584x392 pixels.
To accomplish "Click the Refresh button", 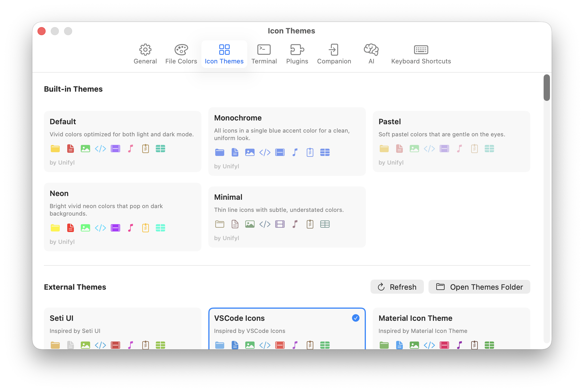I will point(397,287).
